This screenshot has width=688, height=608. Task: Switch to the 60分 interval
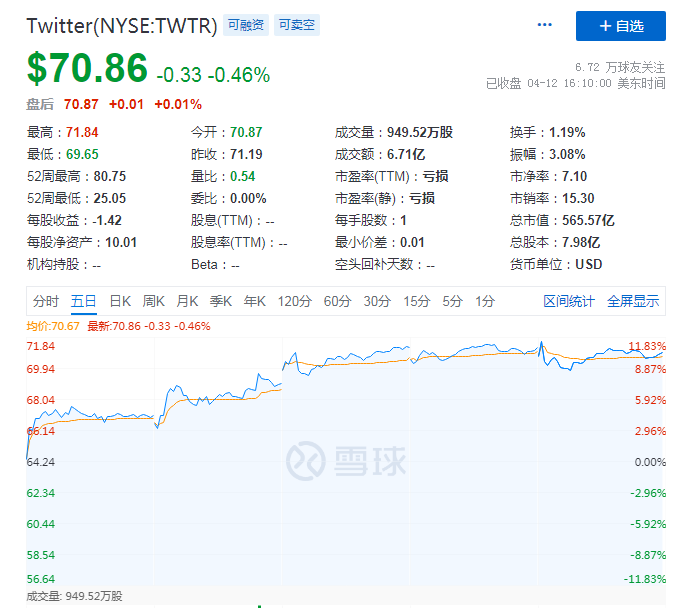click(337, 301)
